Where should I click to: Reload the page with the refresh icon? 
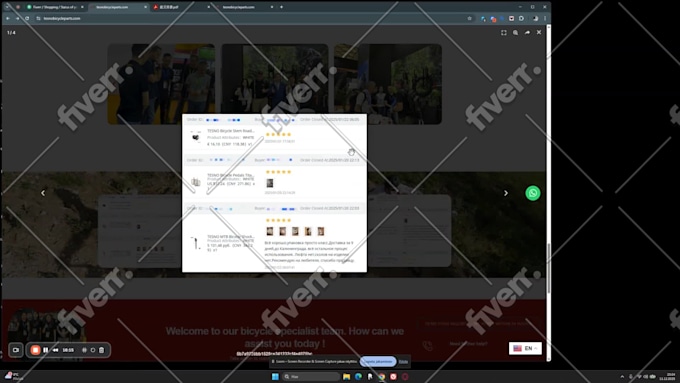pyautogui.click(x=27, y=18)
